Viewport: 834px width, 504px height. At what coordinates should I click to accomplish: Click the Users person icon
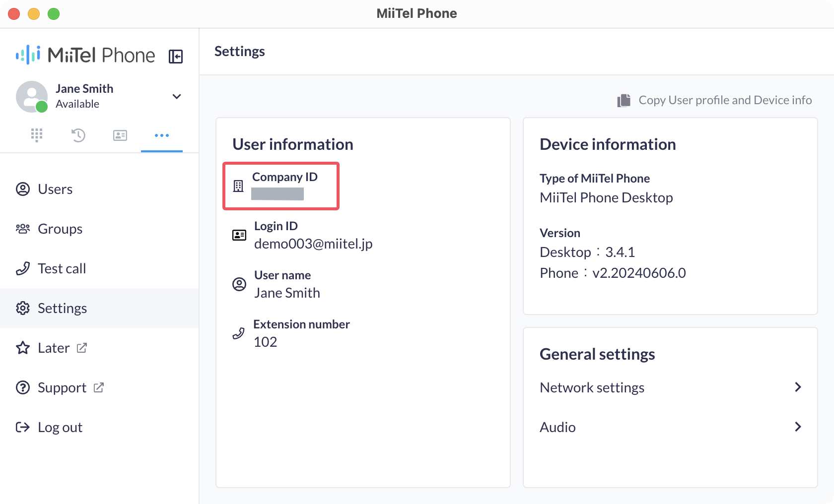(23, 189)
